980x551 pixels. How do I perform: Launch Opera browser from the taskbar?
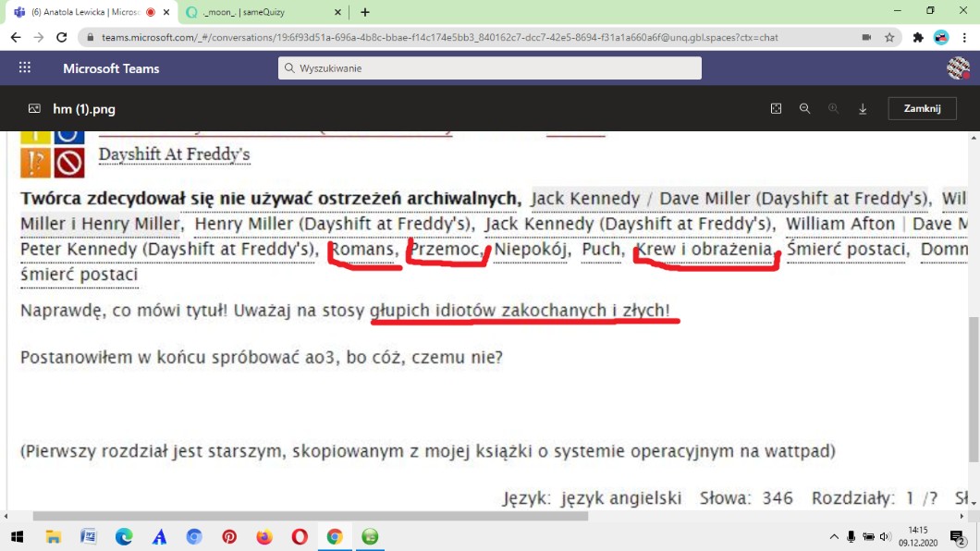(x=300, y=536)
